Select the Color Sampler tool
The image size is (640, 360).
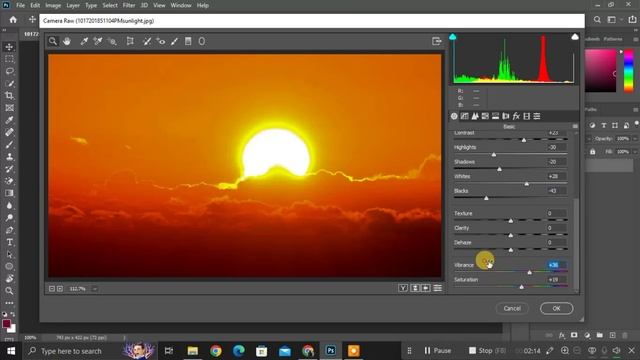click(x=98, y=41)
